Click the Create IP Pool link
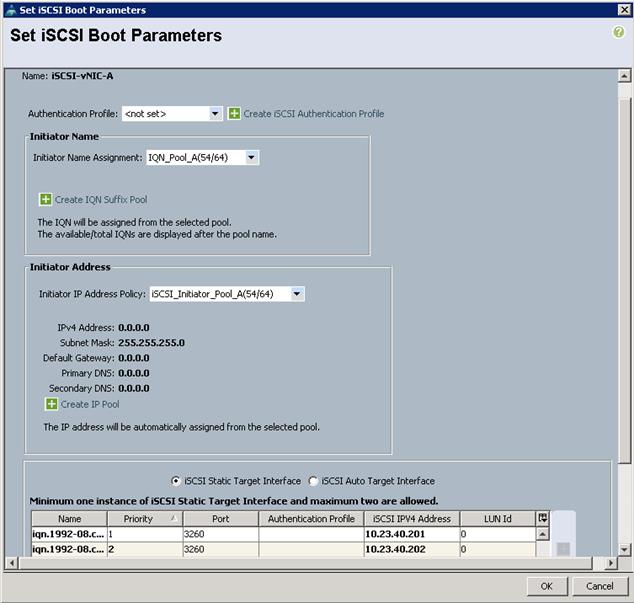The height and width of the screenshot is (603, 634). [x=90, y=404]
